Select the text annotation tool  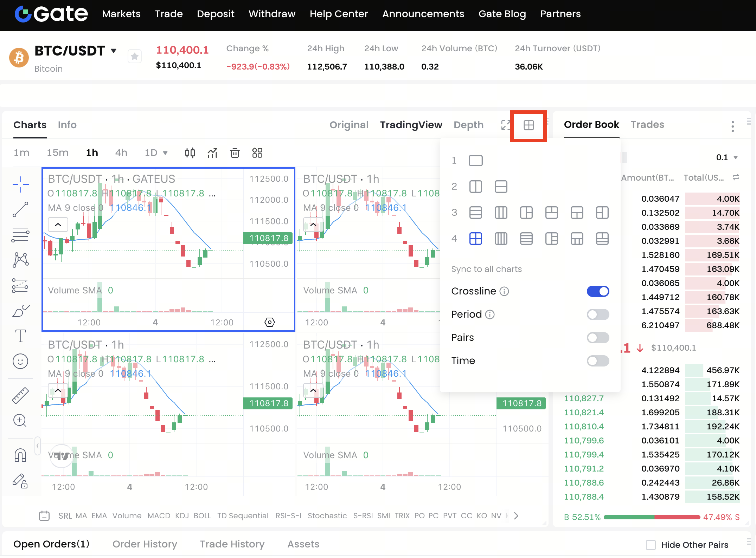(20, 336)
